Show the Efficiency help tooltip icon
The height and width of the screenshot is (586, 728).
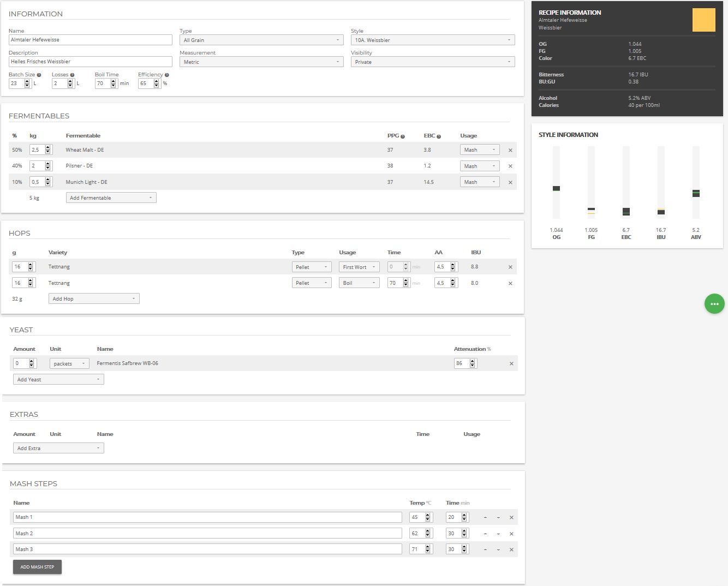[167, 75]
